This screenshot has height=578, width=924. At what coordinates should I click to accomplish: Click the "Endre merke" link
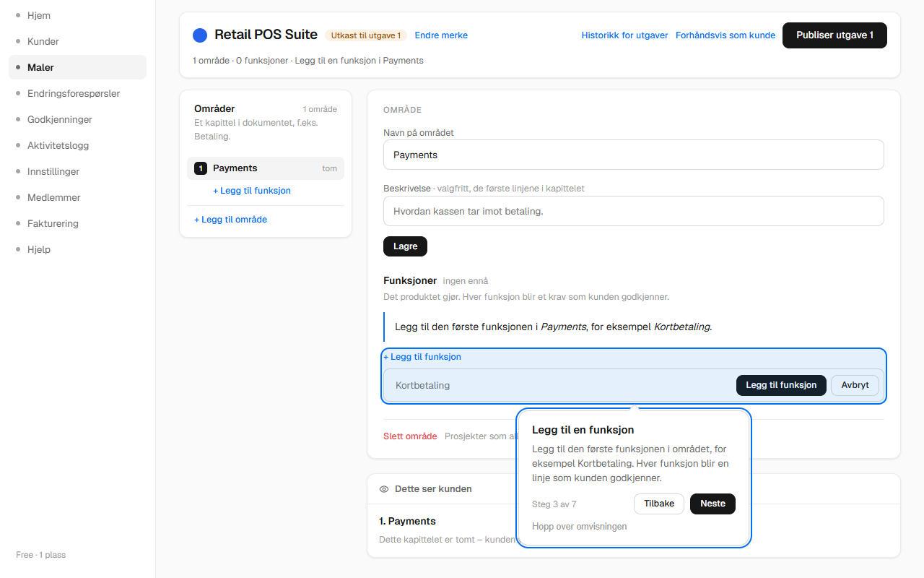coord(441,35)
